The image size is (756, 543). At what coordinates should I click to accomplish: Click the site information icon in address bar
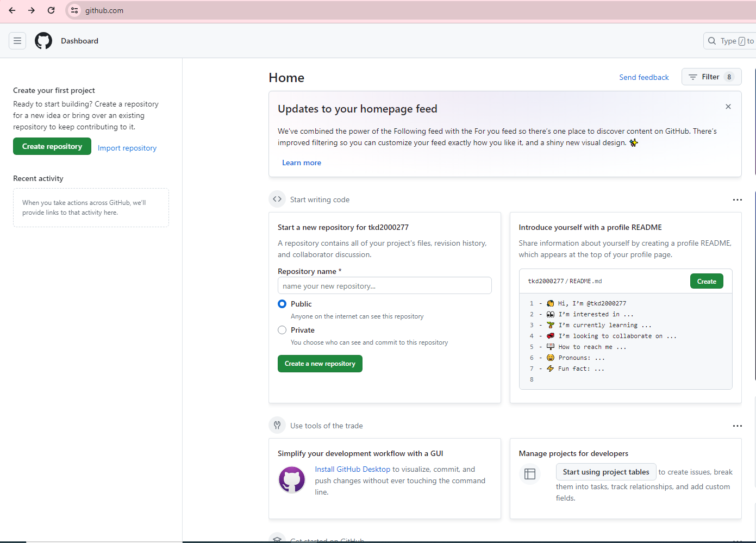(74, 10)
